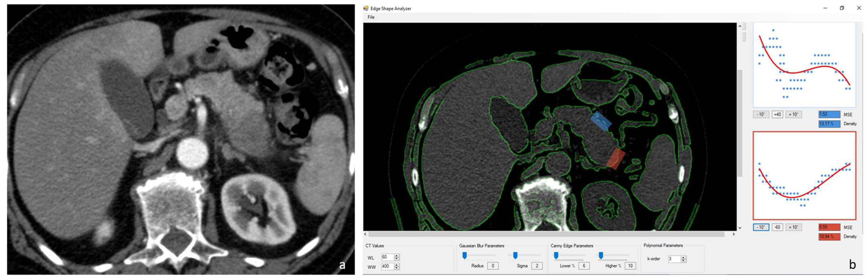868x280 pixels.
Task: Click the vertical scrollbar down arrow
Action: coord(740,228)
